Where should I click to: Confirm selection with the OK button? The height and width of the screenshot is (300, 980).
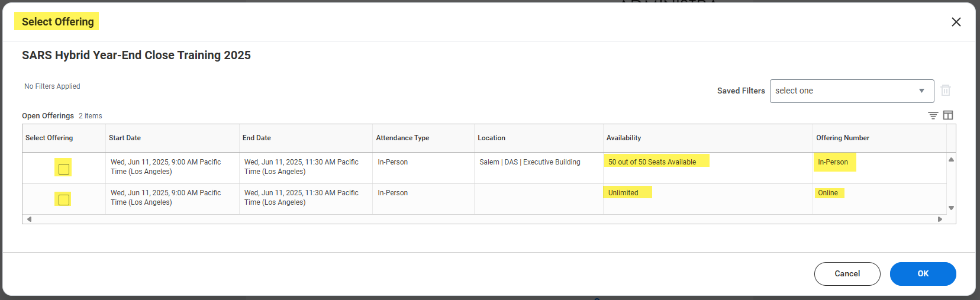click(x=923, y=274)
